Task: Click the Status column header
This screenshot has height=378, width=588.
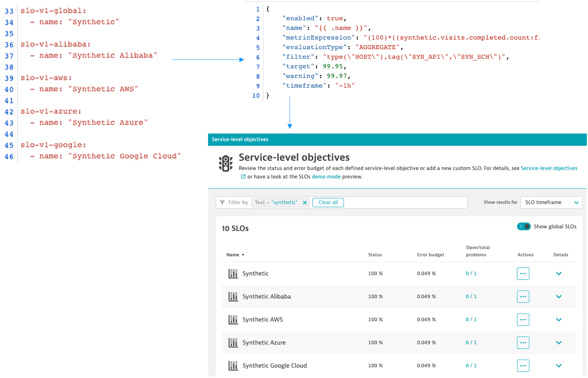Action: click(x=375, y=255)
